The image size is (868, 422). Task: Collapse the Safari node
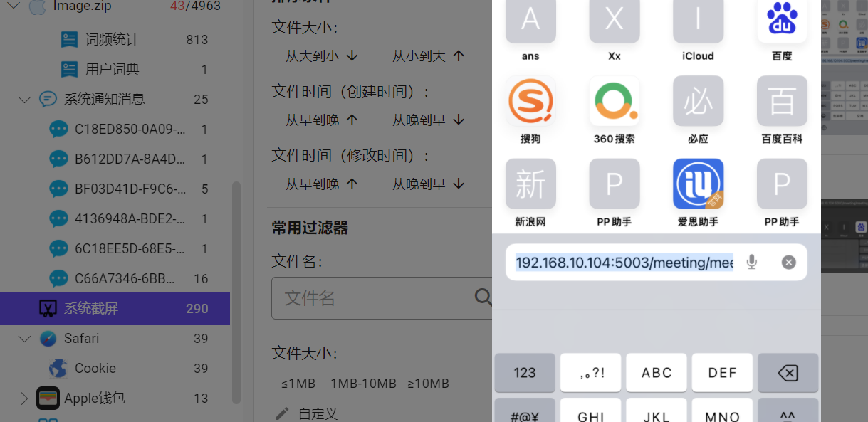point(24,339)
